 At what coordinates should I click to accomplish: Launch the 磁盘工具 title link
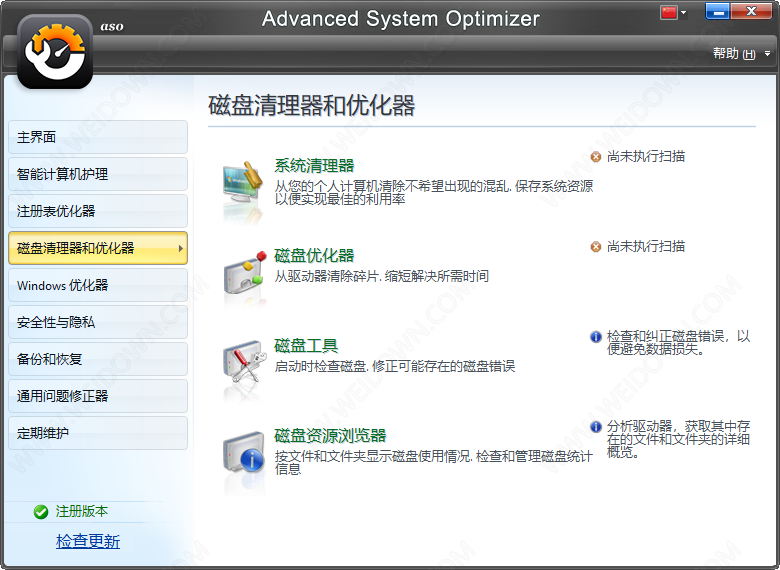tap(306, 345)
